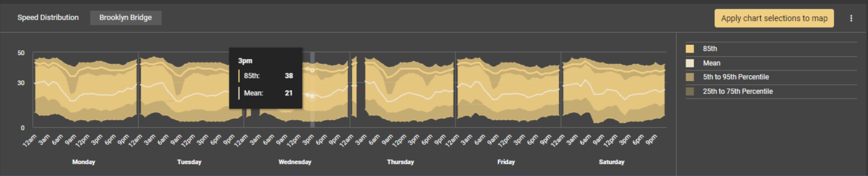Toggle the 5th to 95th Percentile legend text
The image size is (868, 176).
(736, 77)
